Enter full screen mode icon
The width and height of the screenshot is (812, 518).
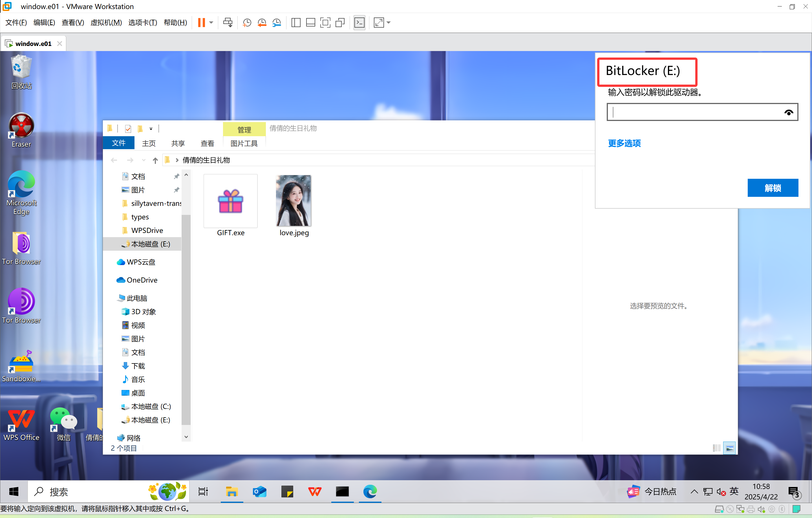[x=325, y=23]
